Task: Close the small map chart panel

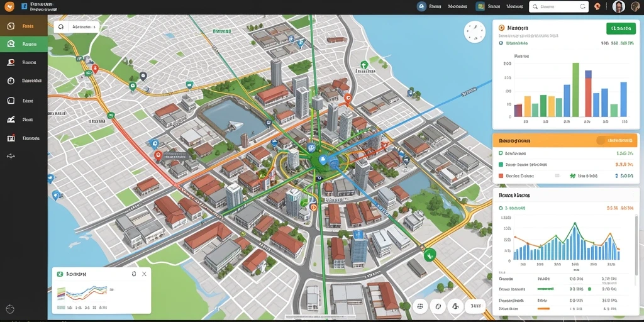Action: [144, 274]
